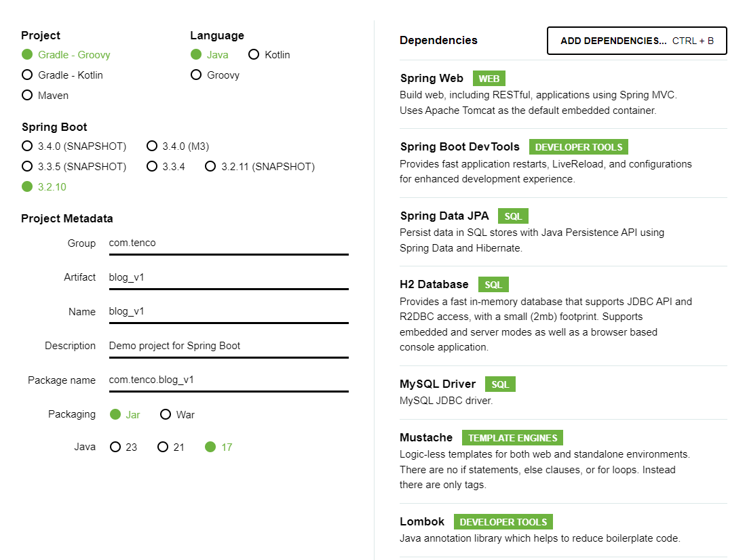This screenshot has height=560, width=745.
Task: Select Gradle - Kotlin project type
Action: point(62,75)
